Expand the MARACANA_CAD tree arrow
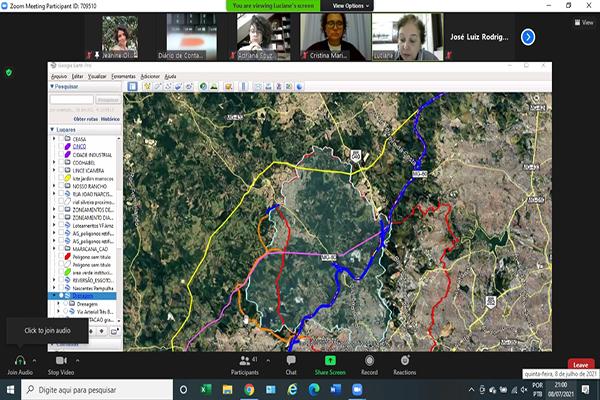This screenshot has width=600, height=400. pyautogui.click(x=54, y=249)
